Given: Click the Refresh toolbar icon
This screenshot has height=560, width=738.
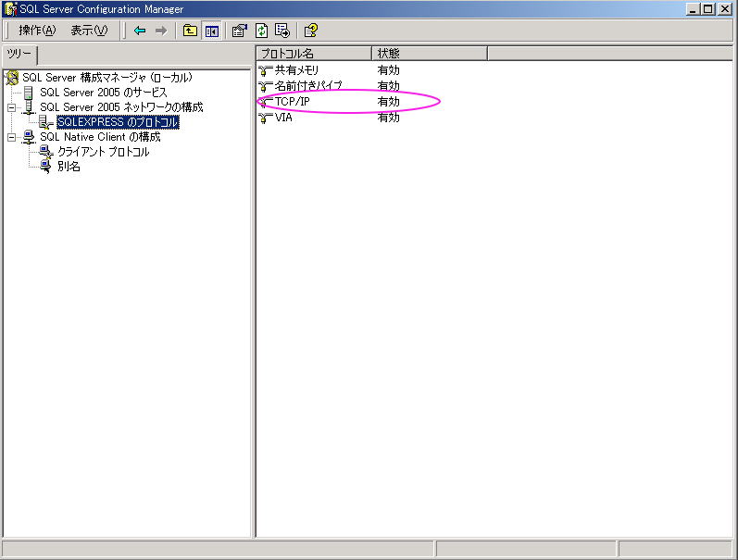Looking at the screenshot, I should tap(261, 31).
